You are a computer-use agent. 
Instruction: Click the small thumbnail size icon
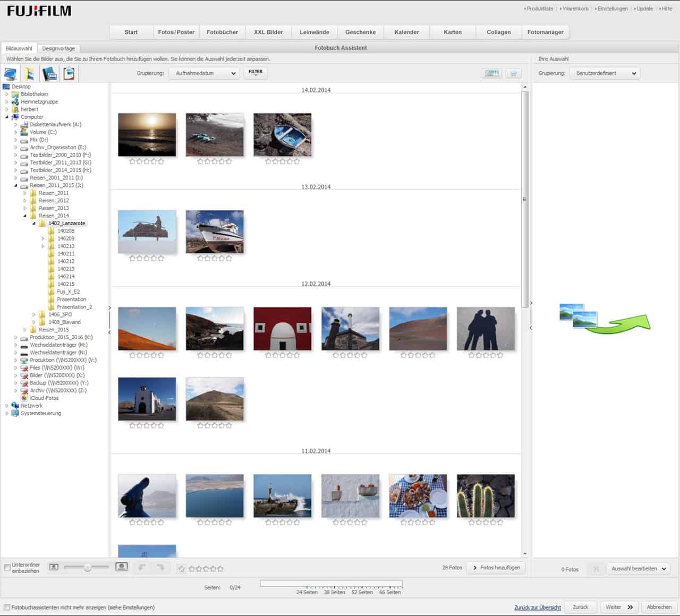[x=54, y=567]
